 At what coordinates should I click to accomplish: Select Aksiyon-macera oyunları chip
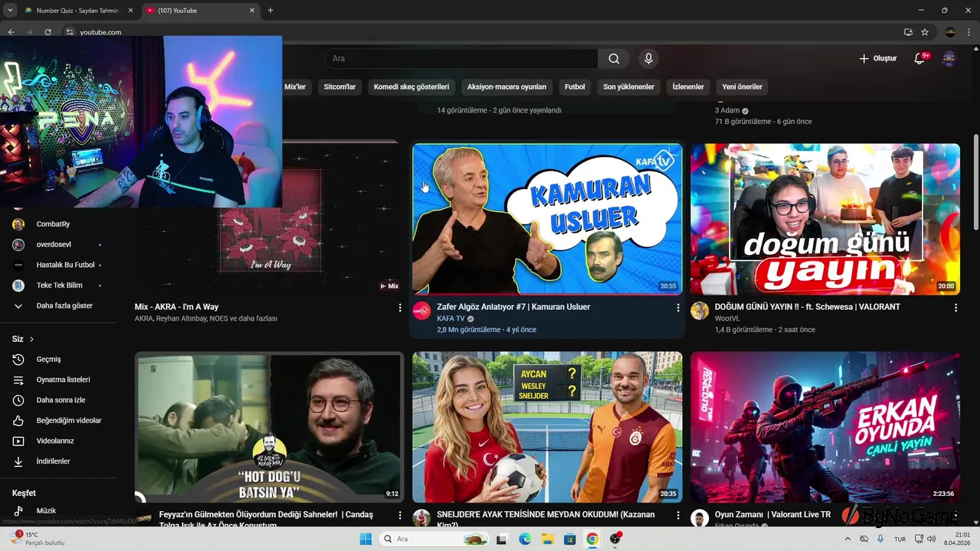(507, 86)
